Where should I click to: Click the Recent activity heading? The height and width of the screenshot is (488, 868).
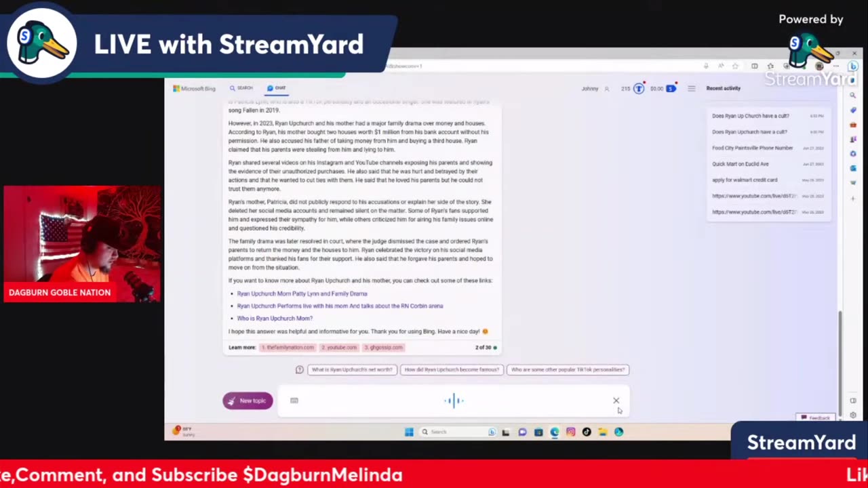[x=723, y=88]
